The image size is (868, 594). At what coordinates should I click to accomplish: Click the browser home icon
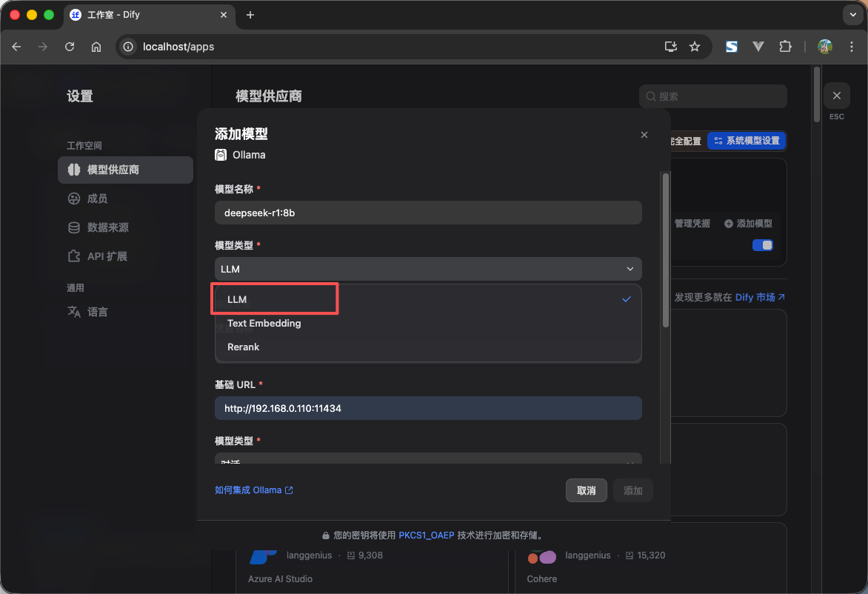pyautogui.click(x=96, y=47)
